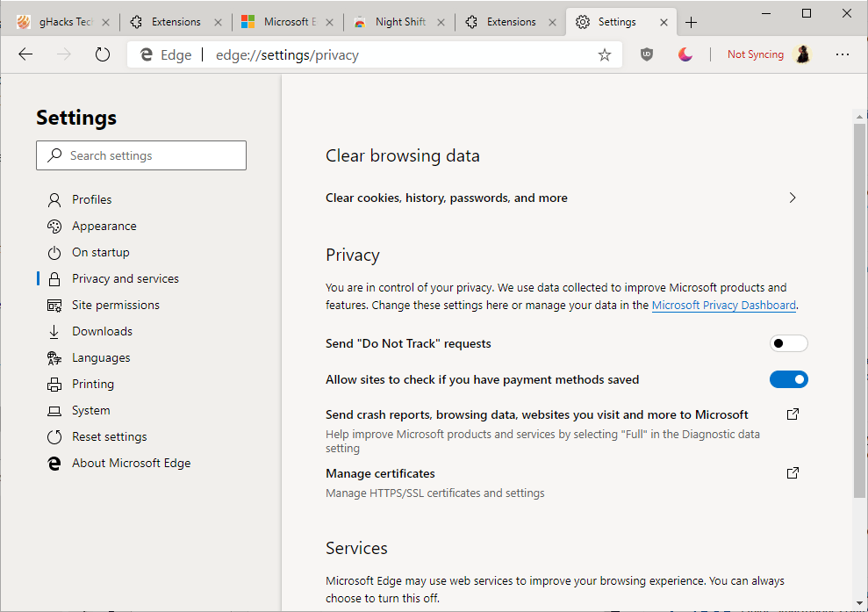Click the favorites star icon in the address bar
Image resolution: width=868 pixels, height=612 pixels.
tap(605, 54)
